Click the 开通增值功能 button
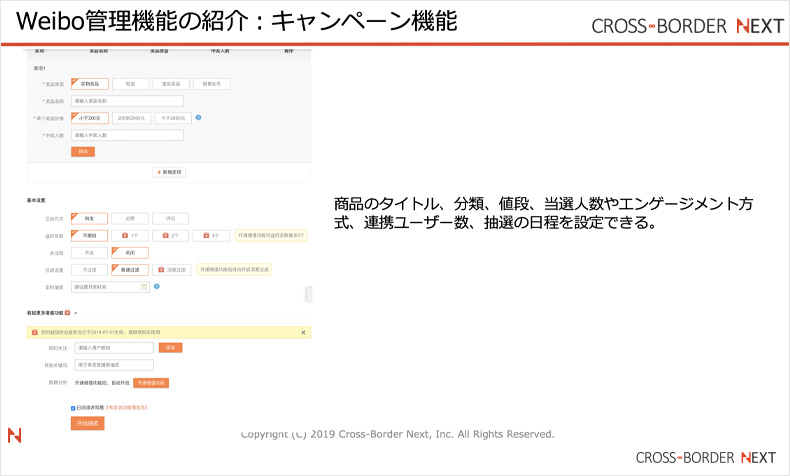Image resolution: width=790 pixels, height=476 pixels. (151, 383)
